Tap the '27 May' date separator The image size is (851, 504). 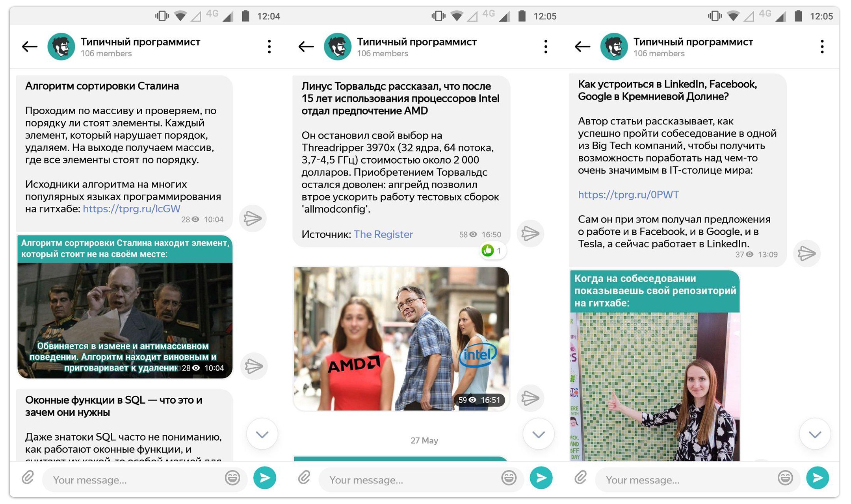424,441
